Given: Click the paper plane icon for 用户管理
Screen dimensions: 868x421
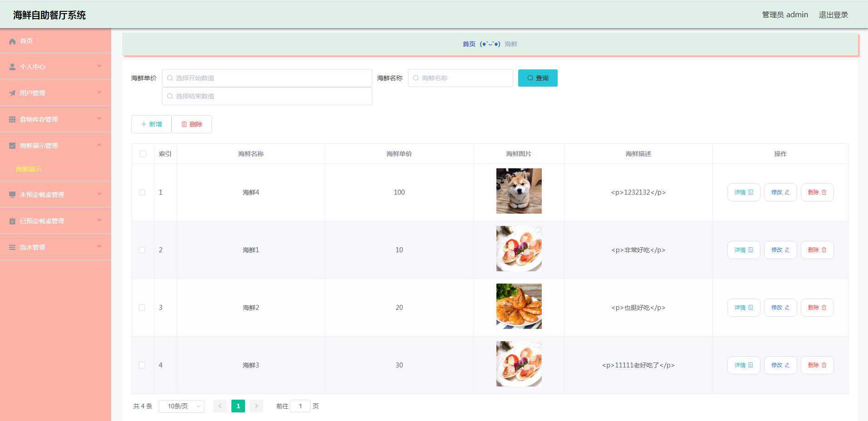Looking at the screenshot, I should pyautogui.click(x=12, y=93).
